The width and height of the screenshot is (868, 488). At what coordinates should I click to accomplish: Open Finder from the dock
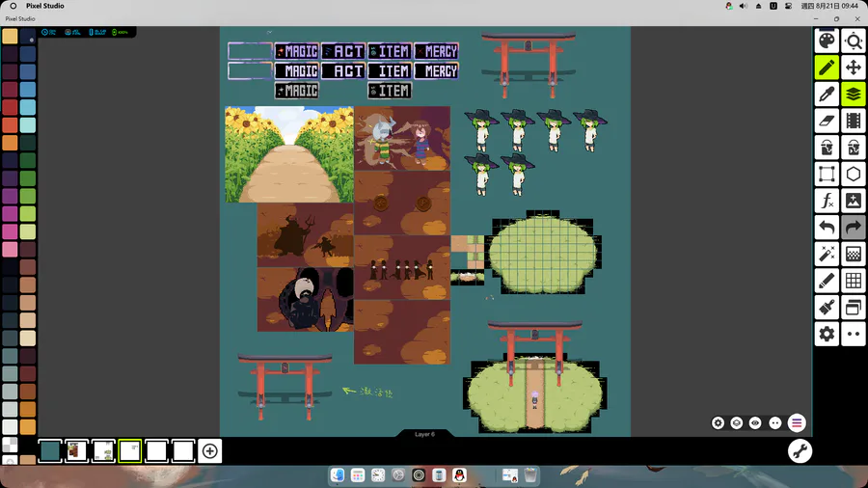338,475
